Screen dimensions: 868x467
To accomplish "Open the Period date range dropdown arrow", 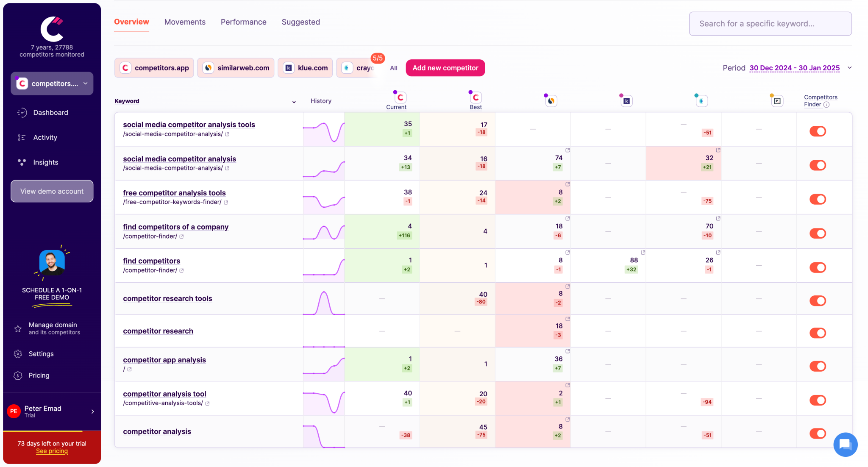I will [849, 68].
